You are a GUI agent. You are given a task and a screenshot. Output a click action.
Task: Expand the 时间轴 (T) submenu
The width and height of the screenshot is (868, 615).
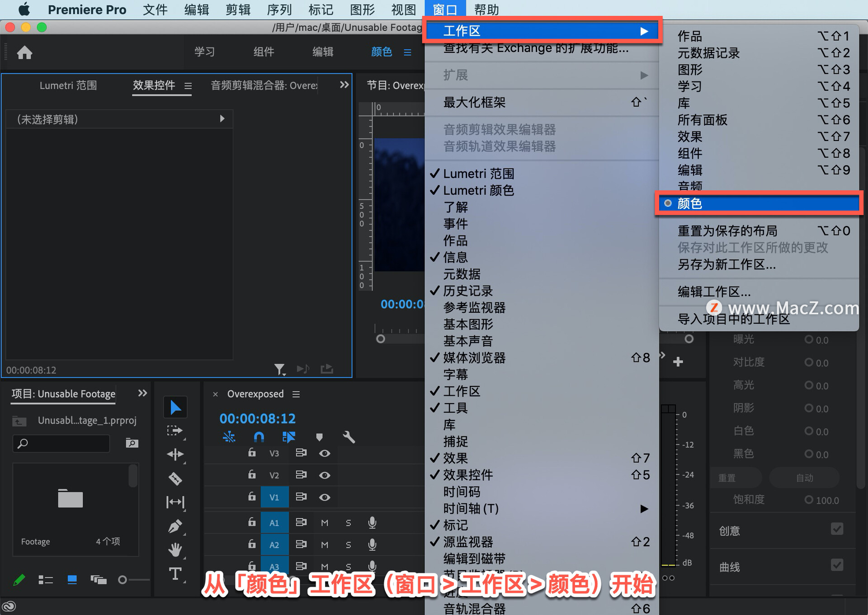coord(542,509)
